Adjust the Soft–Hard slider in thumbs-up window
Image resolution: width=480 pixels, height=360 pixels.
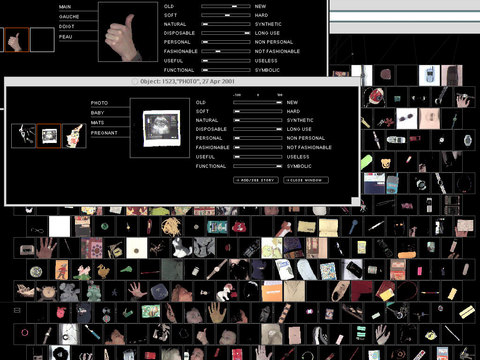point(226,15)
